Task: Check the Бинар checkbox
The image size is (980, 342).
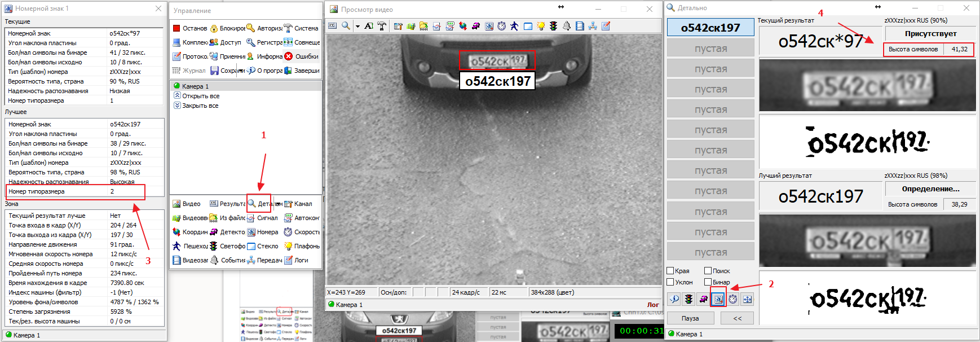Action: pyautogui.click(x=708, y=282)
